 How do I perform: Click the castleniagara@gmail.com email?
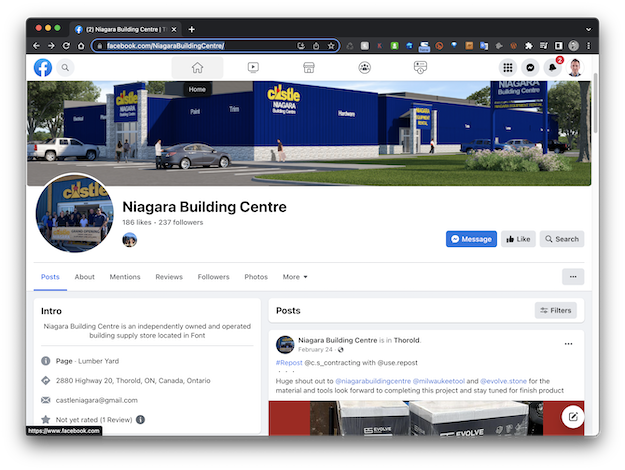click(x=96, y=400)
